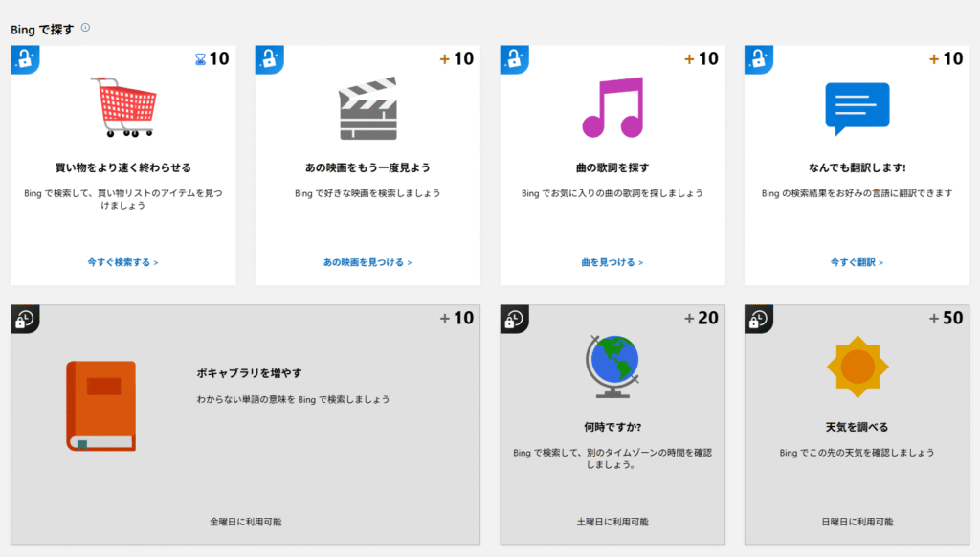Viewport: 980px width, 557px height.
Task: Click the purple music note icon
Action: [x=612, y=107]
